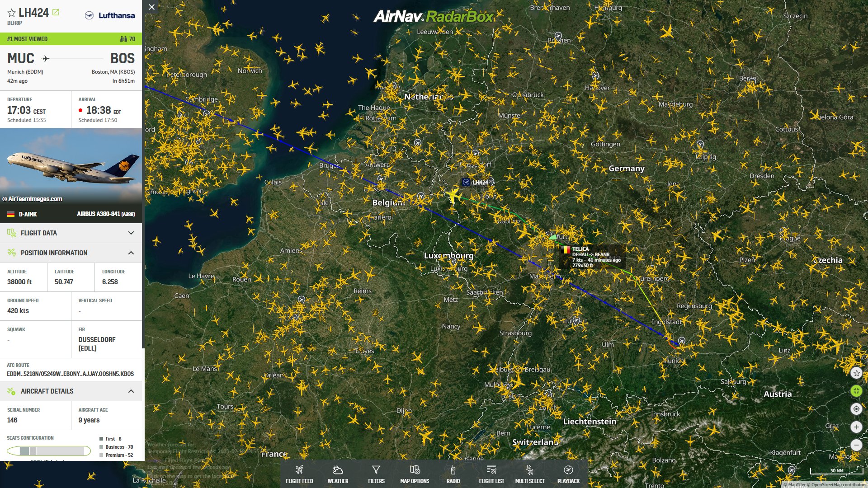Click the Premium - 52 legend entry

[x=116, y=455]
